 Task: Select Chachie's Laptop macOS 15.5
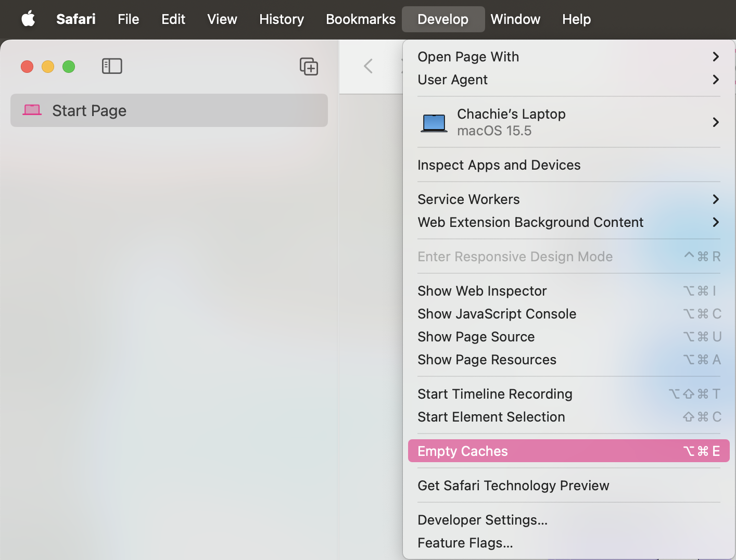pos(569,122)
